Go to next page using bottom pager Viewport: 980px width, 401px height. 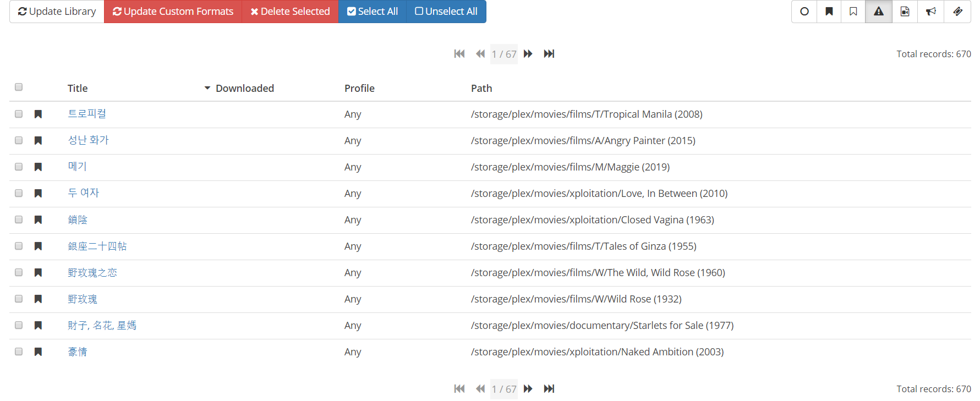(528, 389)
